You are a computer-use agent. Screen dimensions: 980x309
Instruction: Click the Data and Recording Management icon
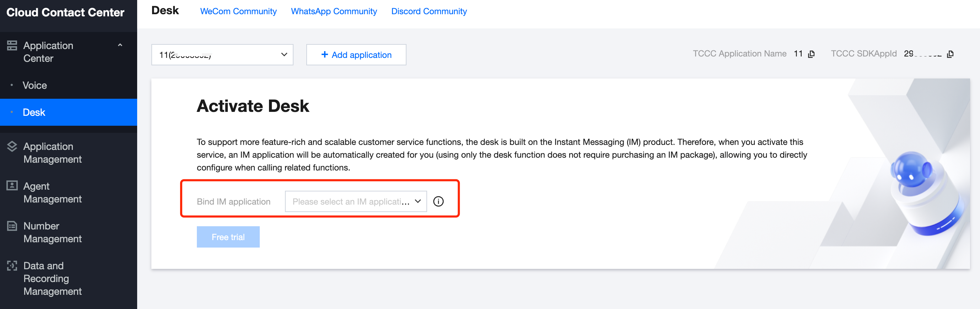12,265
